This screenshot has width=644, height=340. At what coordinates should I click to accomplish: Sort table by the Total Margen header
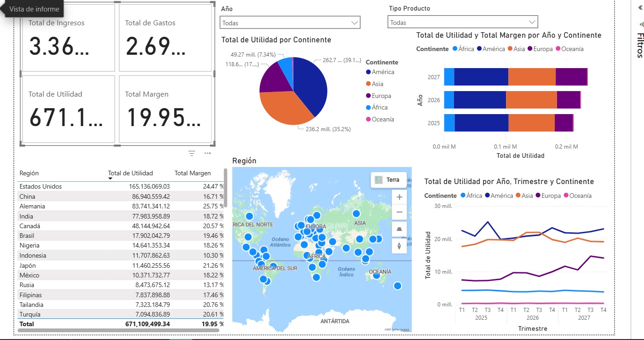192,173
